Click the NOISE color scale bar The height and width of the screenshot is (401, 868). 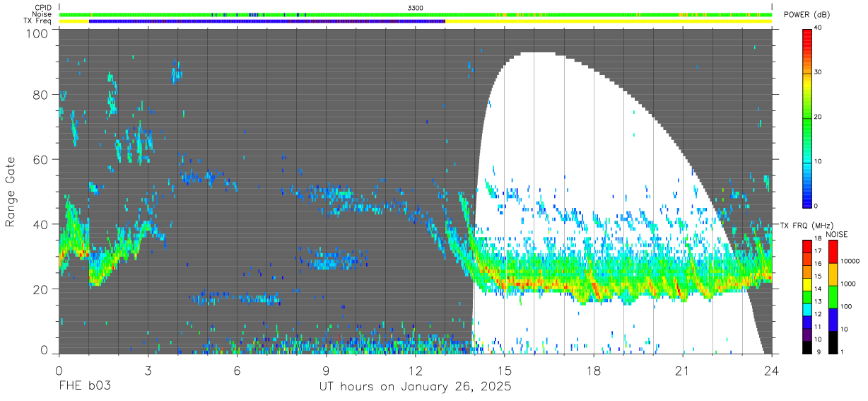pyautogui.click(x=832, y=296)
